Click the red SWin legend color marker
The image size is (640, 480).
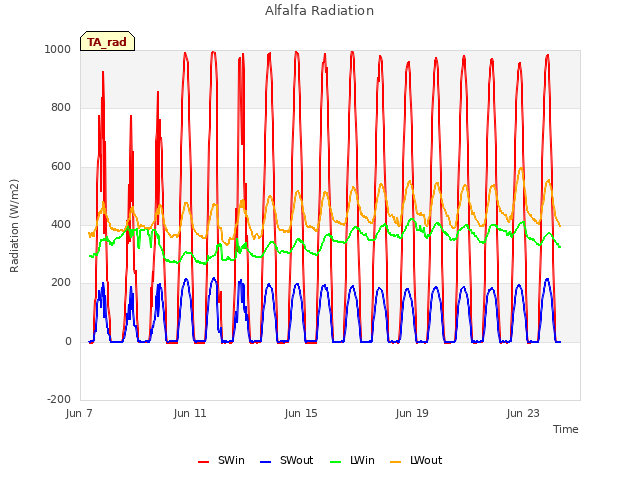[x=203, y=462]
